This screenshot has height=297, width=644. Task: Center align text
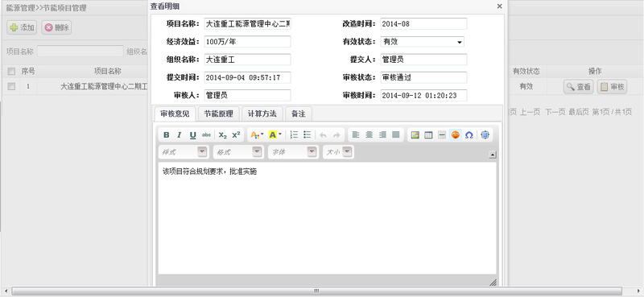pyautogui.click(x=369, y=134)
